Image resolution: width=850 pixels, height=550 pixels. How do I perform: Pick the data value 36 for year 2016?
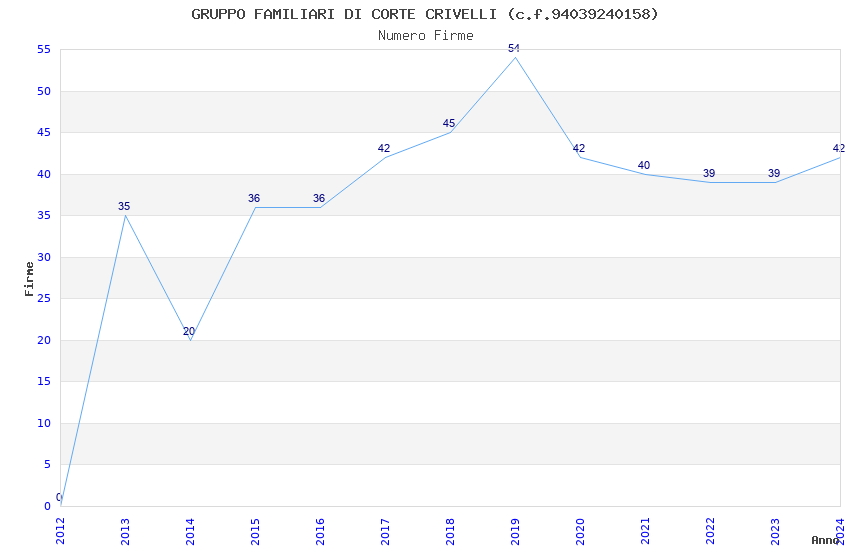click(x=319, y=198)
